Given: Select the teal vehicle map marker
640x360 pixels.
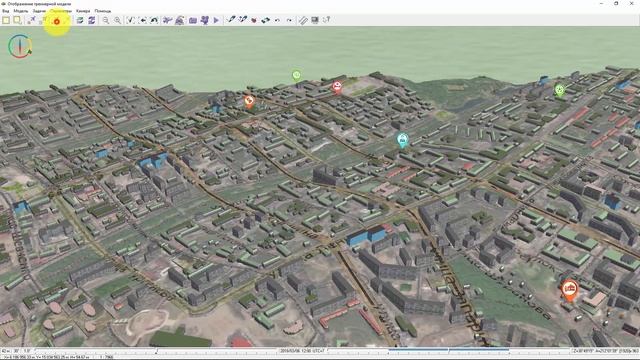Looking at the screenshot, I should click(403, 140).
